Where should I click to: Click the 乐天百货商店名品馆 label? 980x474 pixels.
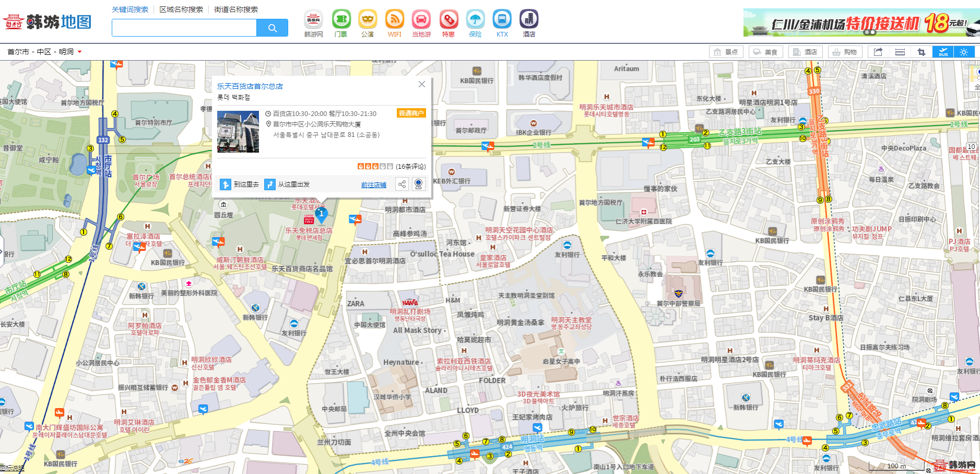click(x=302, y=269)
